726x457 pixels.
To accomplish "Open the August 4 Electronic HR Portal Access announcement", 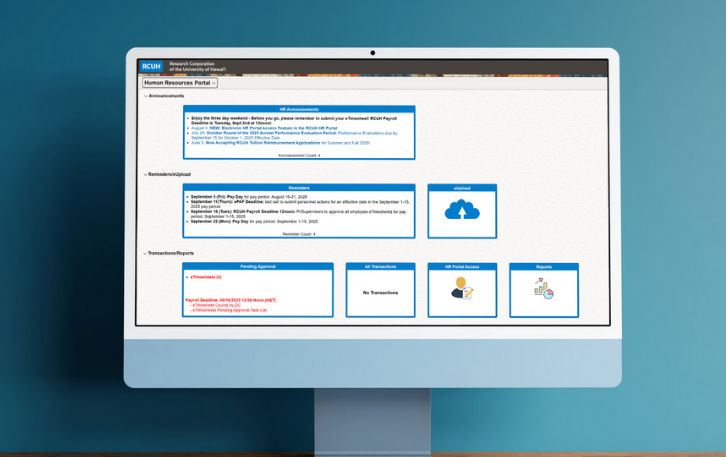I will tap(264, 128).
